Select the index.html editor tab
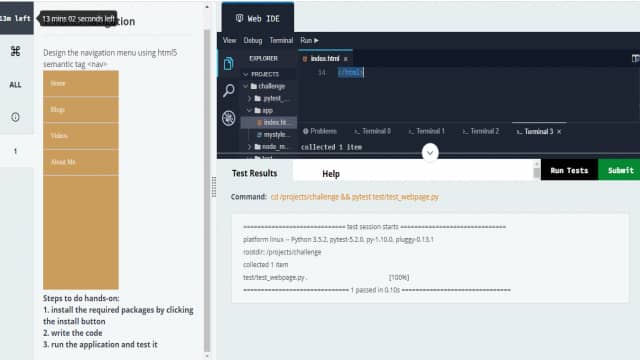The width and height of the screenshot is (640, 360). click(x=324, y=59)
